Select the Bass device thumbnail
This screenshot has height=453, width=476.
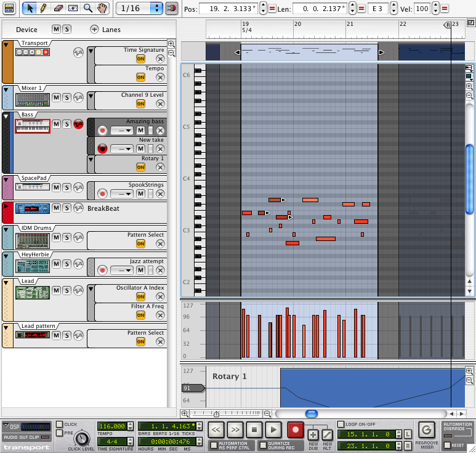click(x=33, y=126)
